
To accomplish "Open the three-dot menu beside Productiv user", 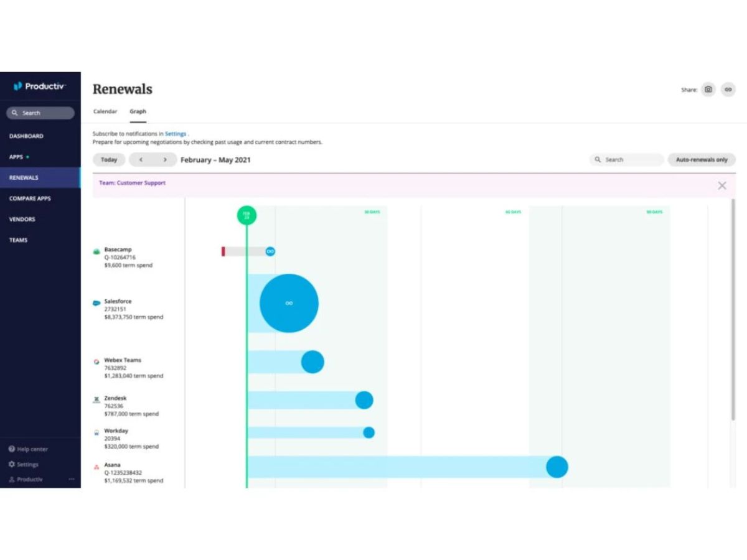I will (72, 479).
